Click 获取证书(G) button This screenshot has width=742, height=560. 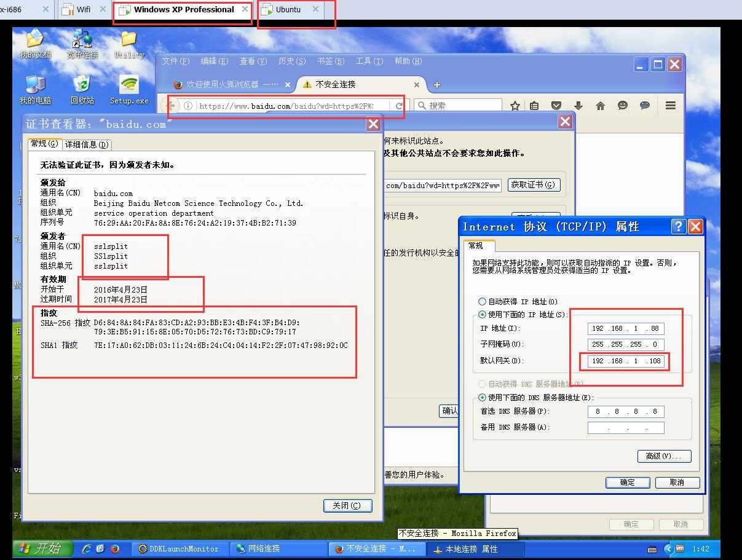534,184
